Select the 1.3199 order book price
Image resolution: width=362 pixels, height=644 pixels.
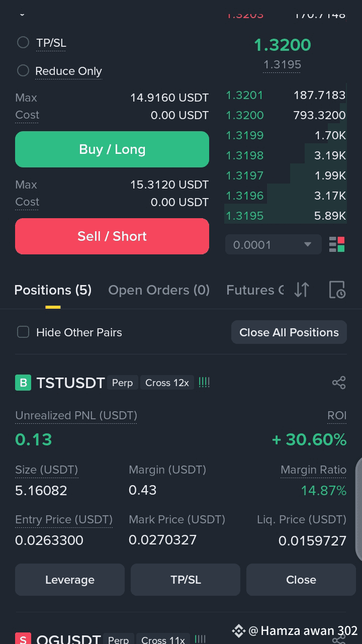tap(245, 135)
